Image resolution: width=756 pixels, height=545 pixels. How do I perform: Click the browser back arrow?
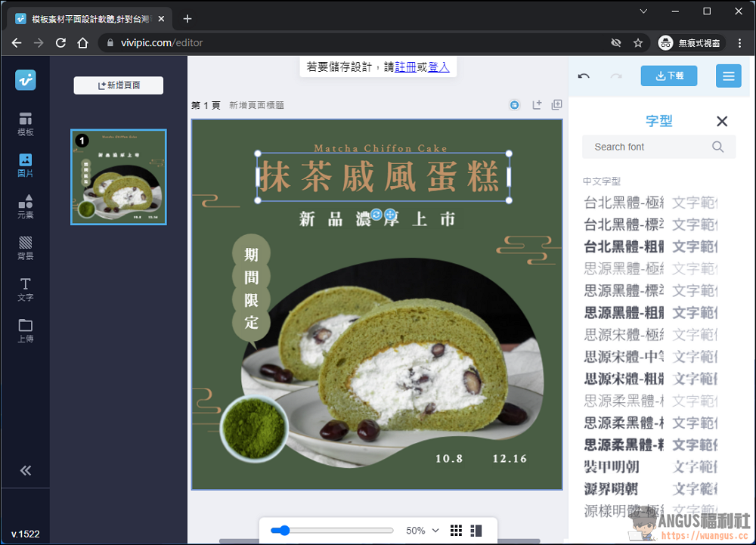coord(17,43)
